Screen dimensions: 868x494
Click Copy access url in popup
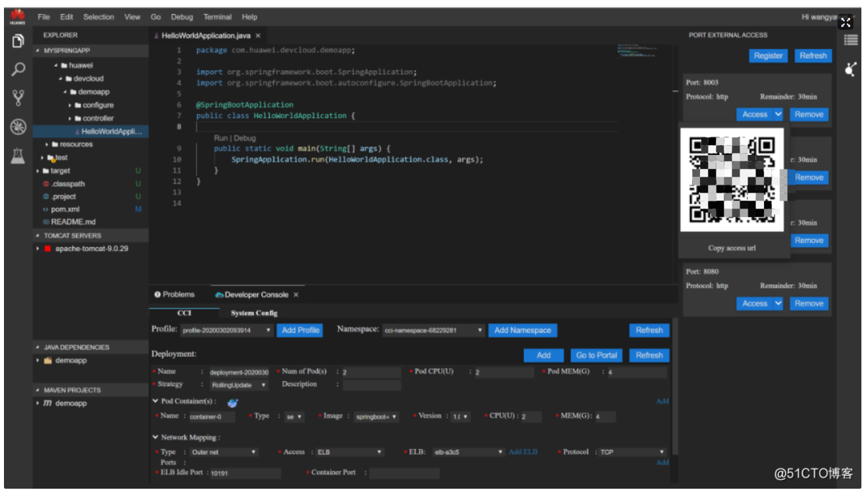point(732,248)
